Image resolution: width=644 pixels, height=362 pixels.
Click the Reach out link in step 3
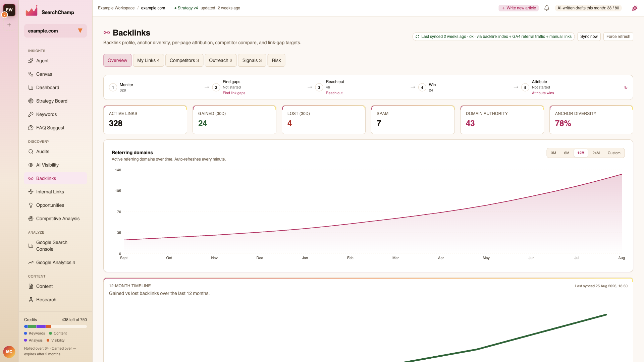334,93
